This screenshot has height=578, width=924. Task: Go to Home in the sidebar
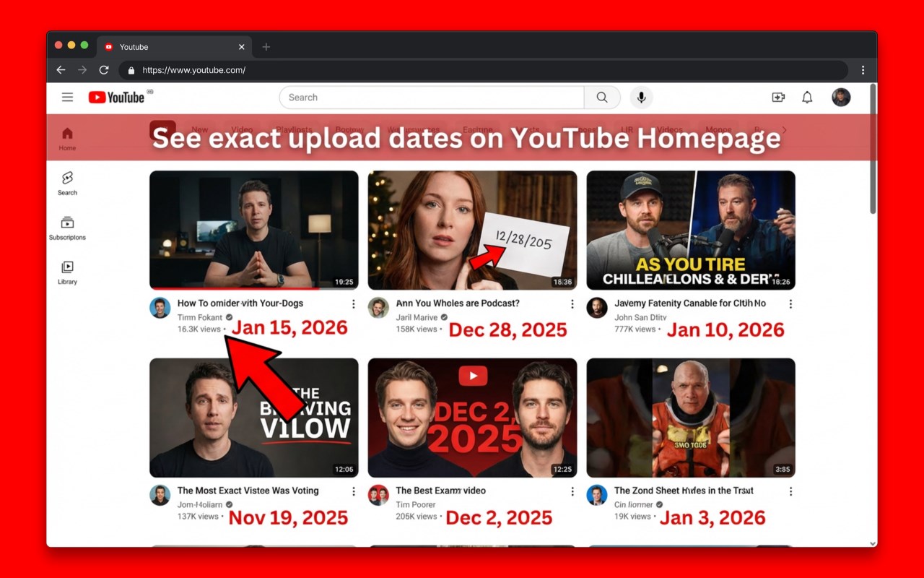coord(67,139)
